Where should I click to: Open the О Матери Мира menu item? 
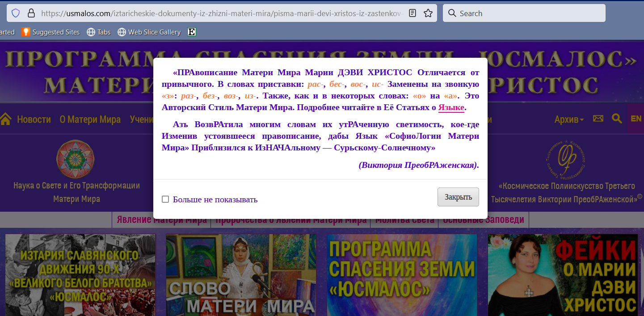(90, 120)
